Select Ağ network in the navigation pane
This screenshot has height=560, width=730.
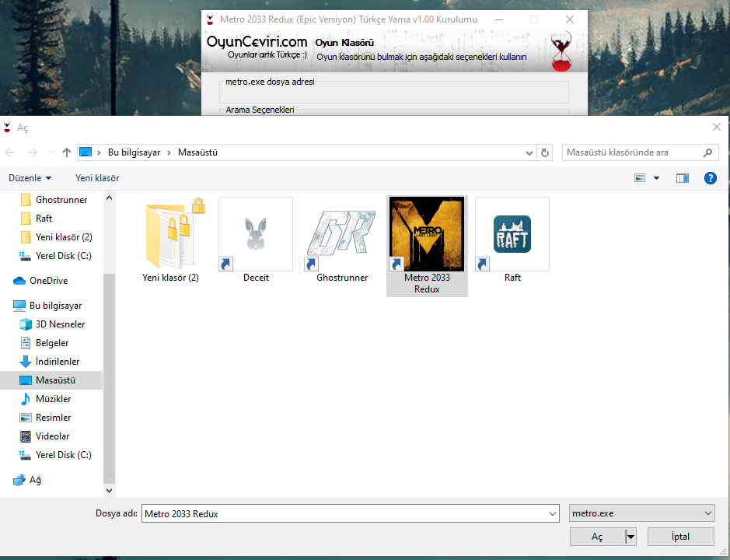tap(27, 479)
